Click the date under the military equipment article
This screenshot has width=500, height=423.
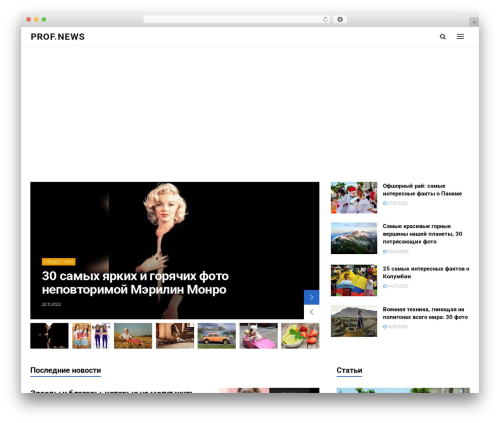395,327
